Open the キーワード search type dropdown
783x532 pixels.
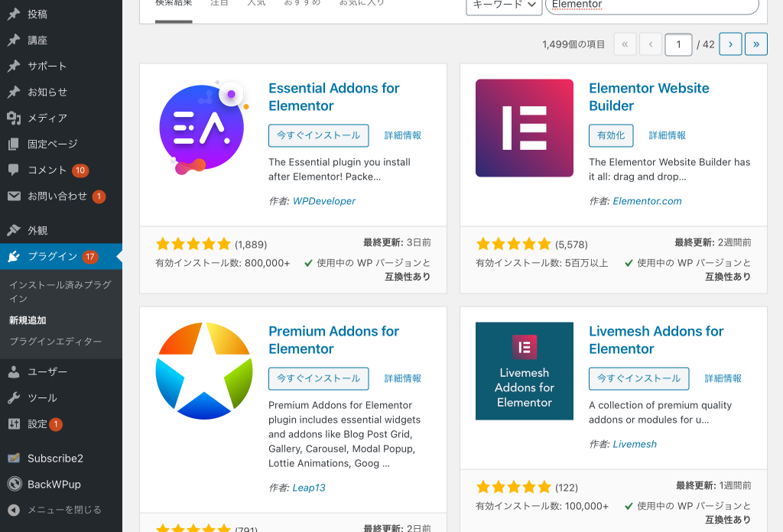coord(504,5)
